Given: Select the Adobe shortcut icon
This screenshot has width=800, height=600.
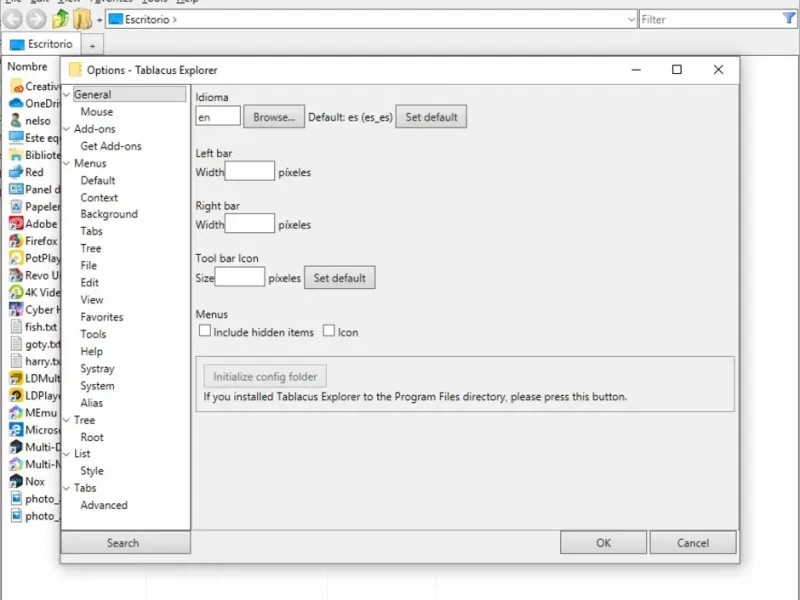Looking at the screenshot, I should (x=16, y=223).
